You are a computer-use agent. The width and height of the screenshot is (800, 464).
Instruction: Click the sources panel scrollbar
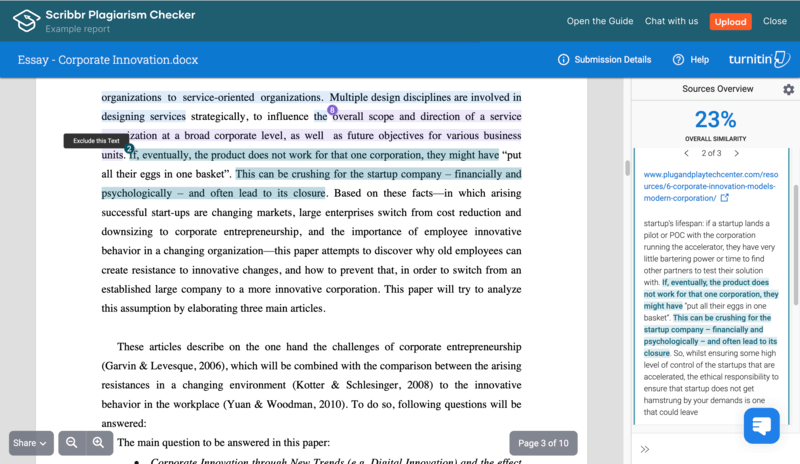pyautogui.click(x=796, y=245)
